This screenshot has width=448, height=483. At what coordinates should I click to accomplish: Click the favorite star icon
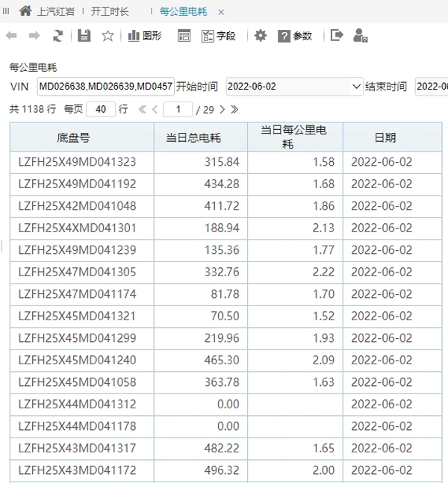tap(108, 36)
